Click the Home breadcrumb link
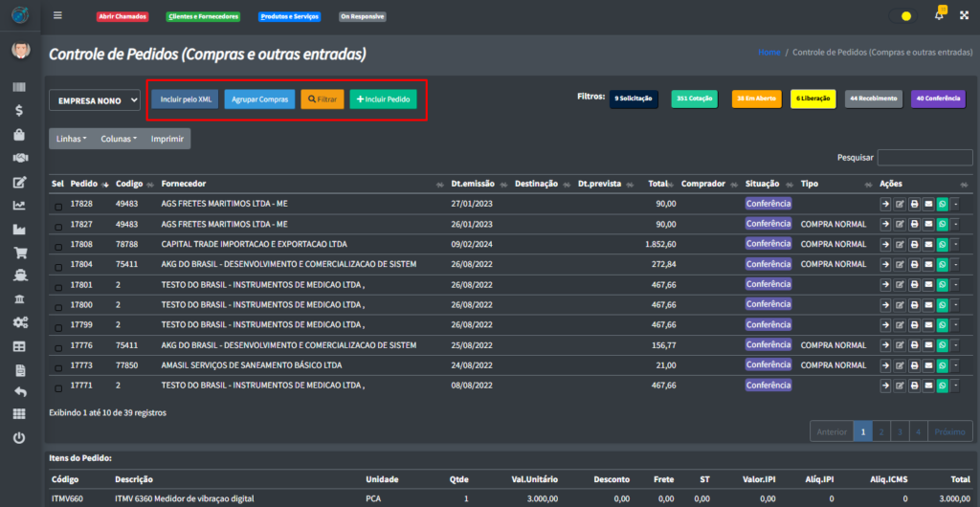Screen dimensions: 980x507 pyautogui.click(x=768, y=52)
